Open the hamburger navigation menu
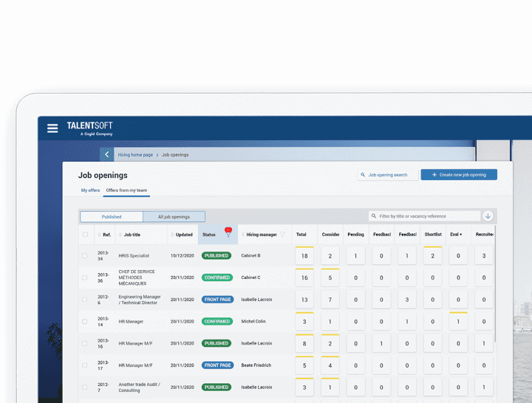 [x=52, y=128]
